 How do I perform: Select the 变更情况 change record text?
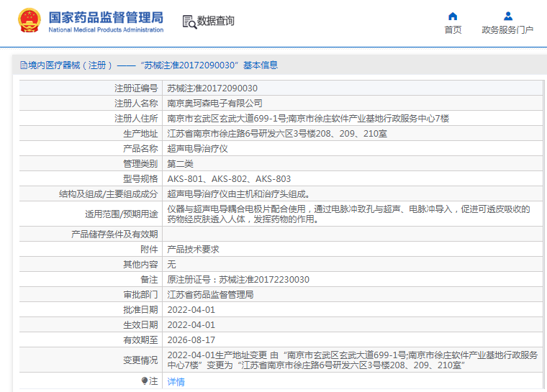coord(353,360)
